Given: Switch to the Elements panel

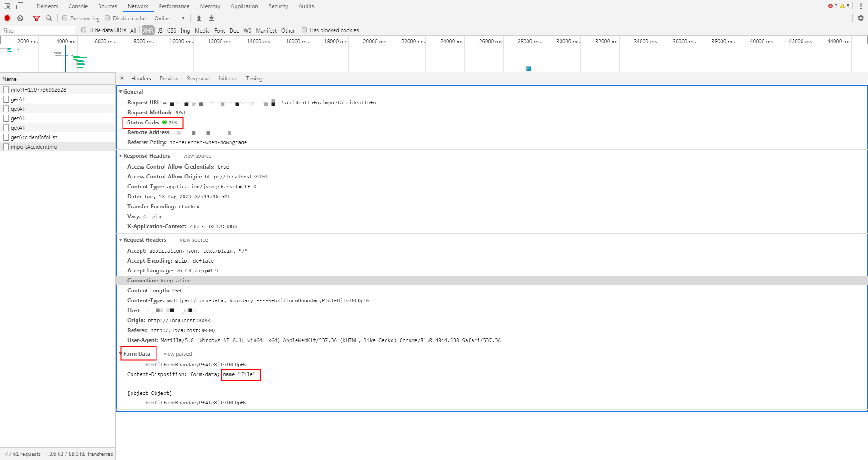Looking at the screenshot, I should point(47,6).
